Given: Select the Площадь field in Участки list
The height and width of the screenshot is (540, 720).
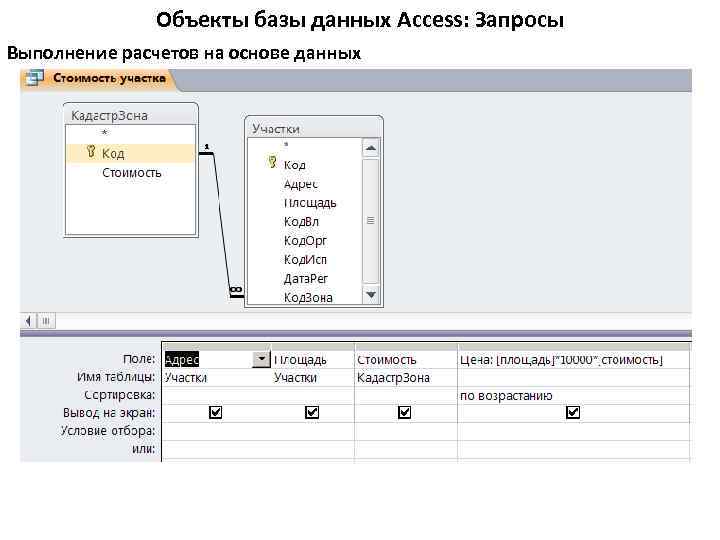Looking at the screenshot, I should point(310,203).
